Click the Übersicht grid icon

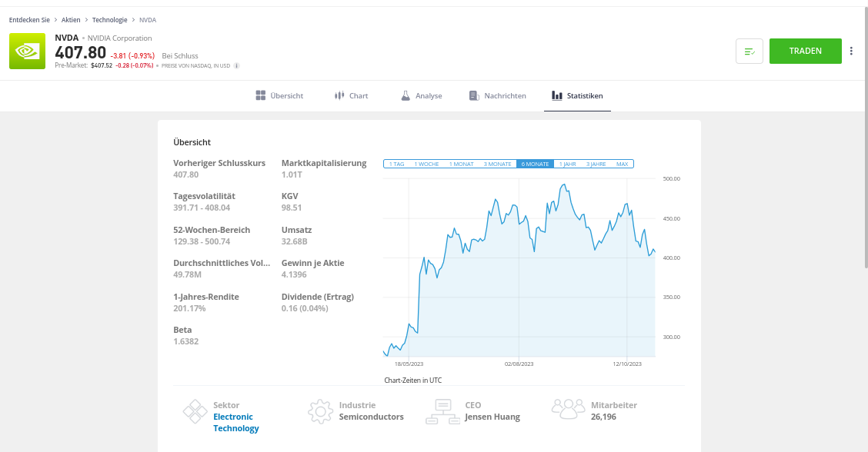pos(261,96)
